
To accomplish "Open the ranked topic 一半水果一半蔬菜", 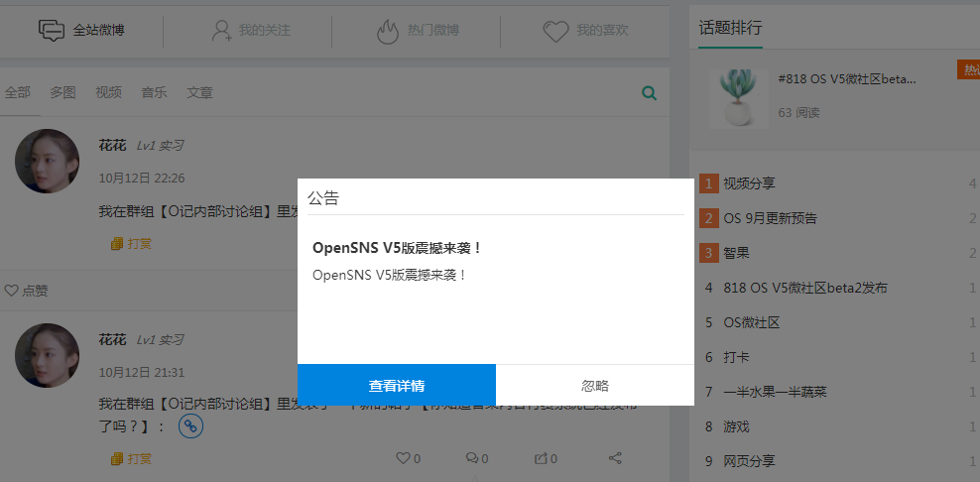I will click(x=775, y=392).
